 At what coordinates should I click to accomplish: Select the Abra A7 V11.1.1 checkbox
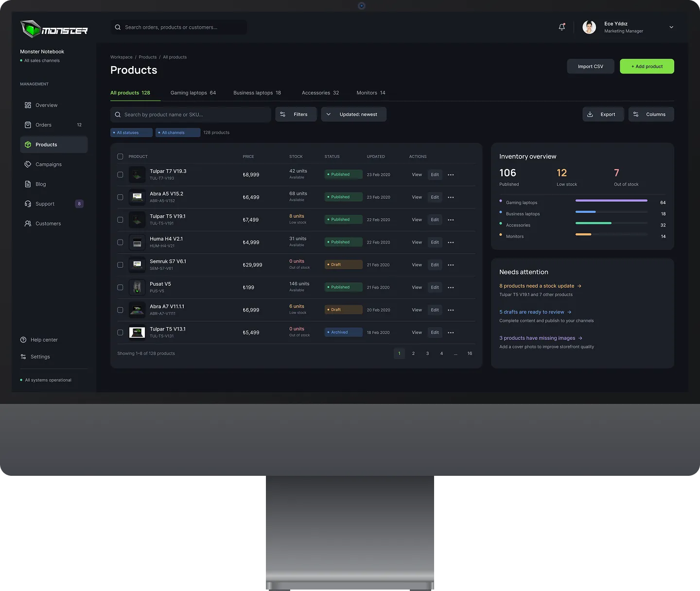[120, 310]
